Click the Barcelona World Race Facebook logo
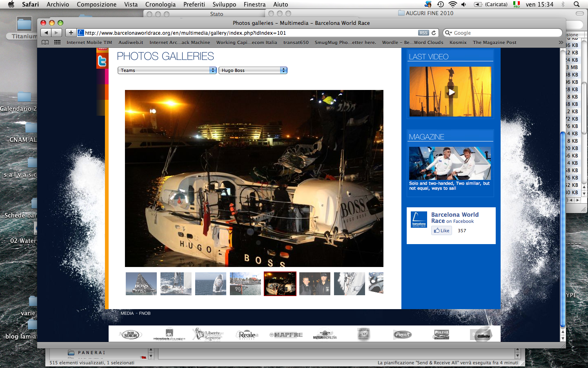 point(419,220)
